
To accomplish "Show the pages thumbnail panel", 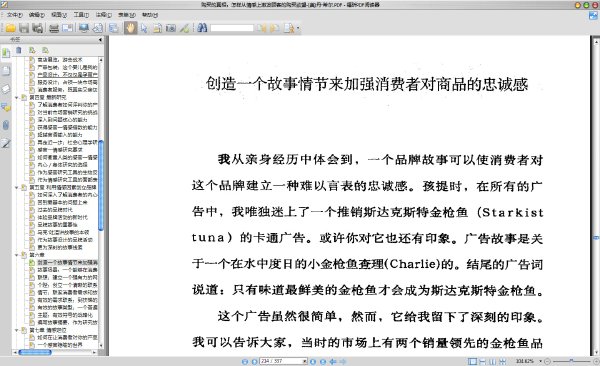I will [6, 70].
